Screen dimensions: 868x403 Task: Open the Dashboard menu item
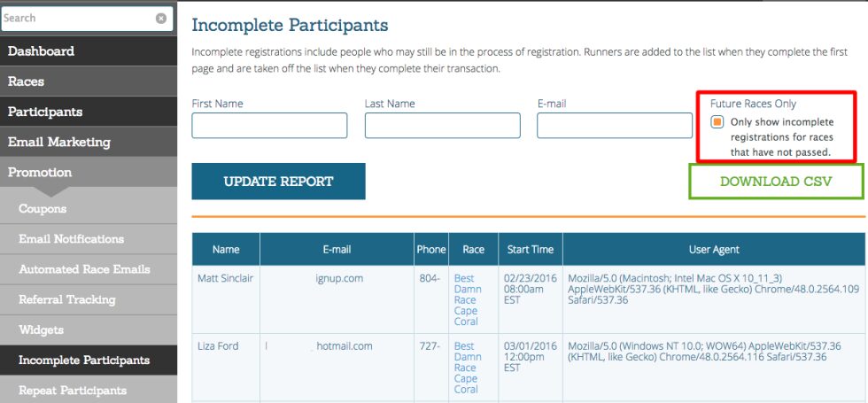coord(89,51)
